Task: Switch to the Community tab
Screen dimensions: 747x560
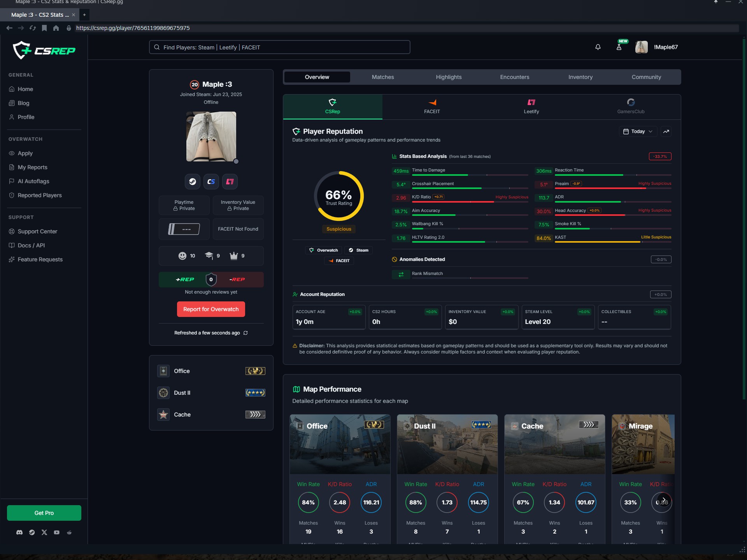Action: [x=646, y=77]
